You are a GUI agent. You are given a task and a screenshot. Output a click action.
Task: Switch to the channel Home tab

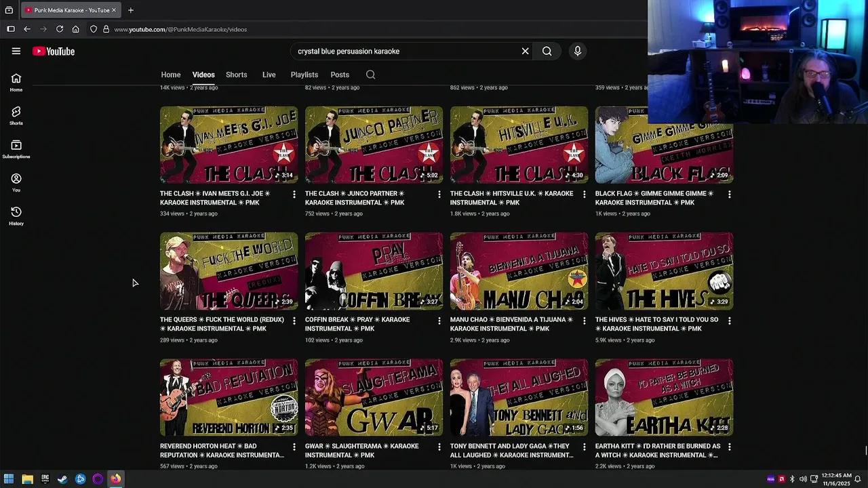(171, 75)
